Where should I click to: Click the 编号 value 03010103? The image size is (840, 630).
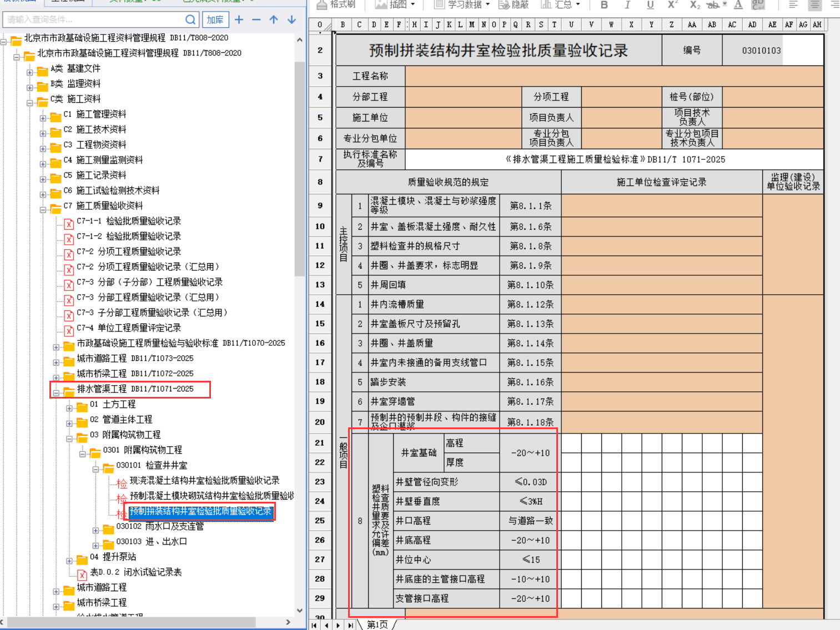(761, 51)
